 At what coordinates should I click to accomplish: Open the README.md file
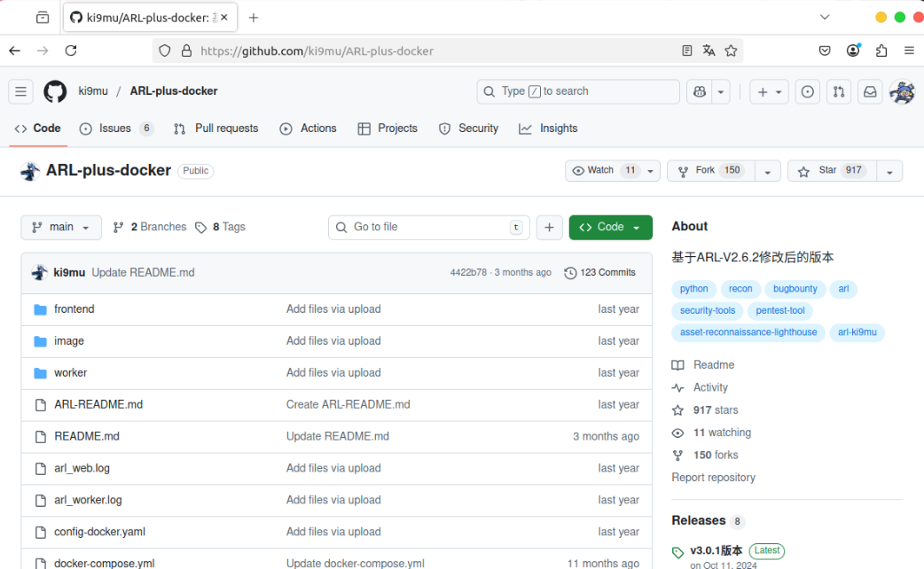point(87,436)
